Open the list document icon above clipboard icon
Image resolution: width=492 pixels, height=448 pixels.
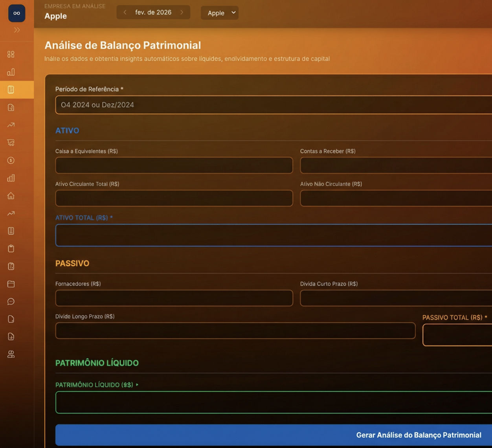[x=11, y=231]
